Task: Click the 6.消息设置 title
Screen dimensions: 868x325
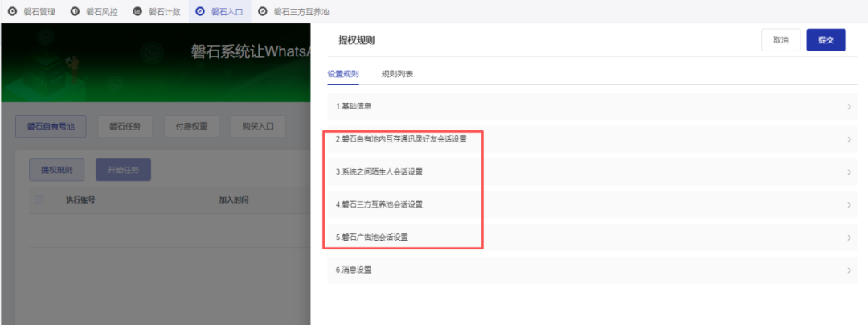Action: (x=353, y=270)
